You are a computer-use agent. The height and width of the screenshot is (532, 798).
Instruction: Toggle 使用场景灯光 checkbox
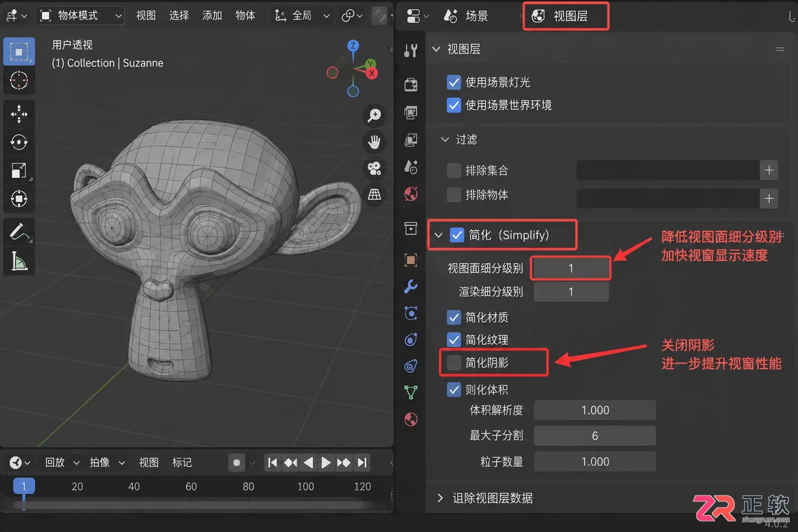454,83
